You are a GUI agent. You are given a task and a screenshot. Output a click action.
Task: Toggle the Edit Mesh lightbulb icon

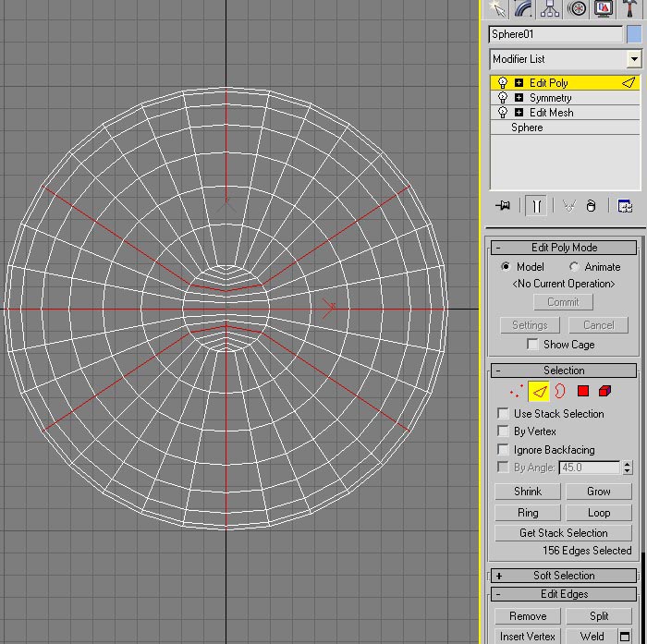(x=502, y=113)
